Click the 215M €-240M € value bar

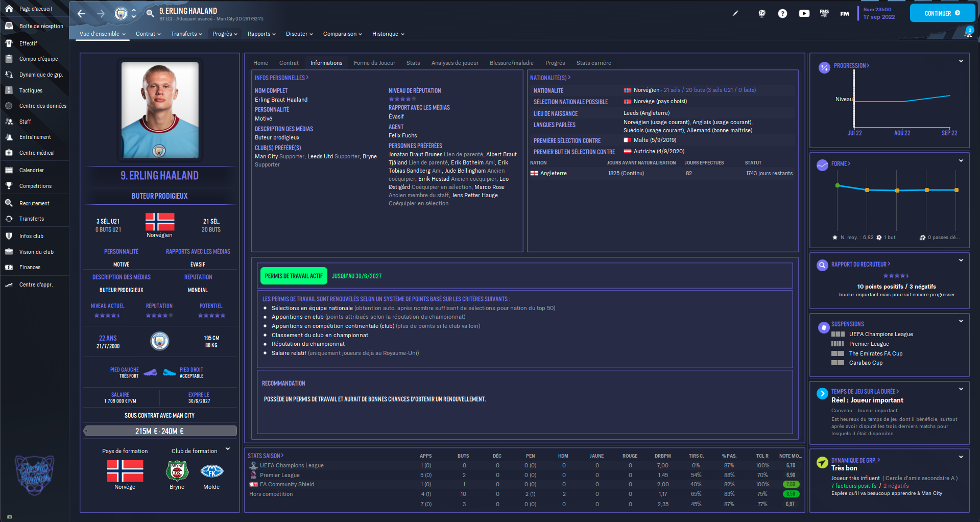point(160,431)
